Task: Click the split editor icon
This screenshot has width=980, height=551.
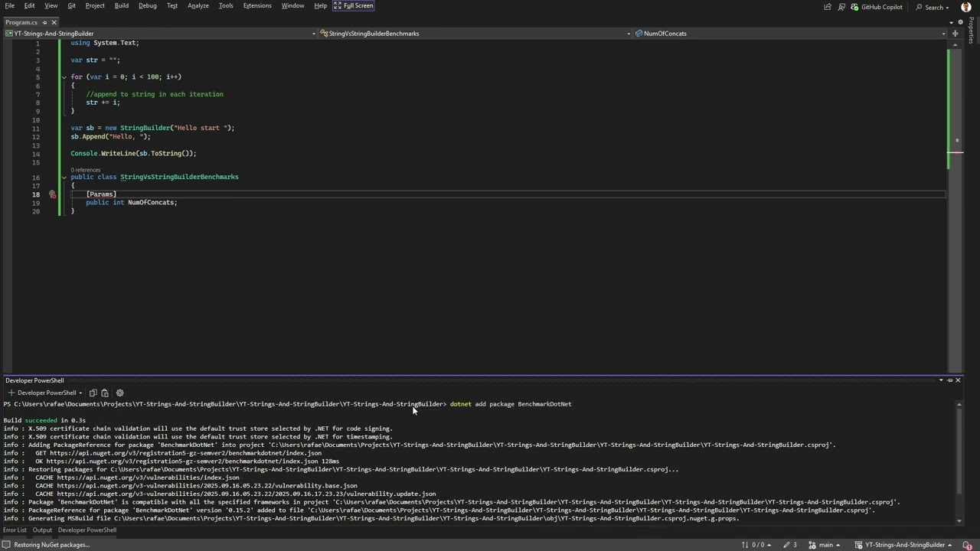Action: click(955, 34)
